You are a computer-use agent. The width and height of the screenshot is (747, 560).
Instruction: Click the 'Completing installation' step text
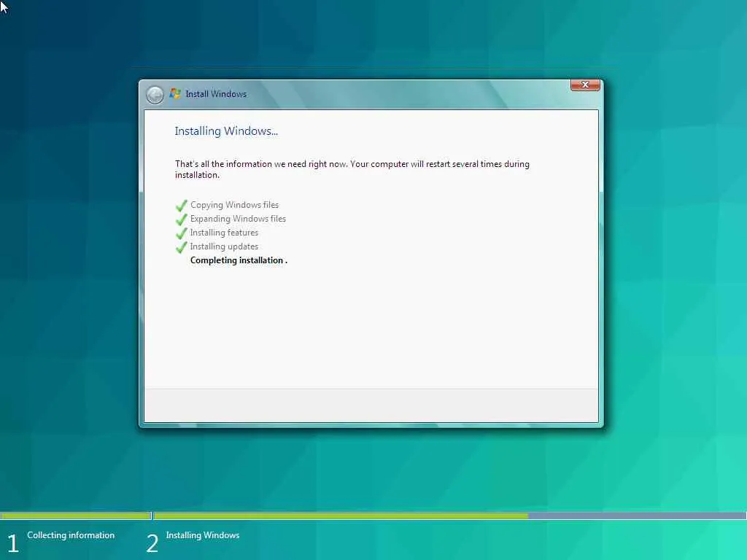(x=239, y=260)
